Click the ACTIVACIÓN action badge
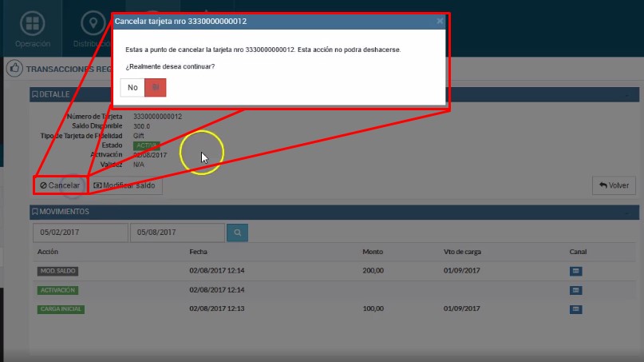The height and width of the screenshot is (362, 644). pyautogui.click(x=58, y=290)
